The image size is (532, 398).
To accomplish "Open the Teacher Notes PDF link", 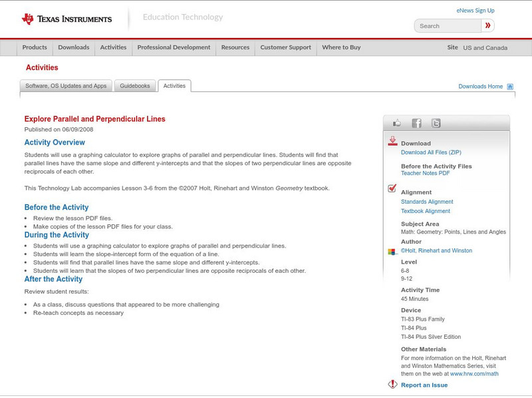I will (425, 173).
